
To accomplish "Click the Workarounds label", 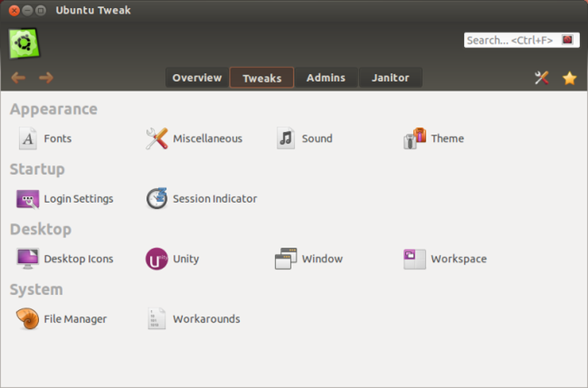I will point(206,319).
